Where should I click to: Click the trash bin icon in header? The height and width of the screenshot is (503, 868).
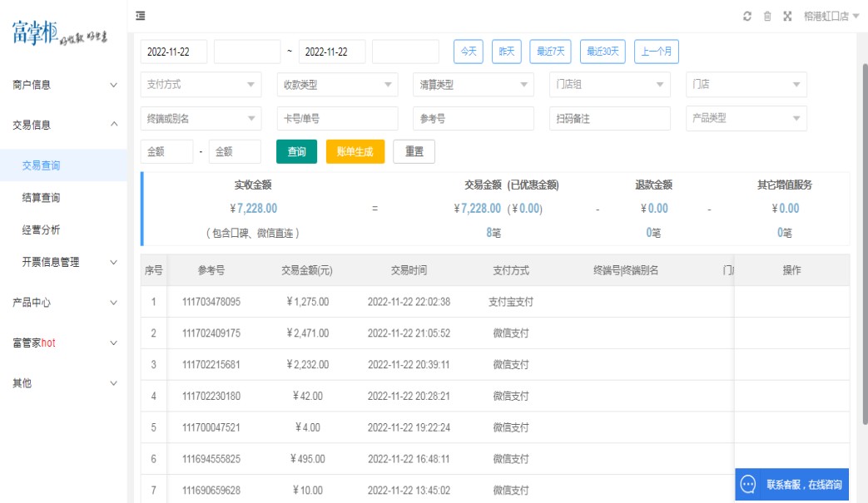click(767, 17)
